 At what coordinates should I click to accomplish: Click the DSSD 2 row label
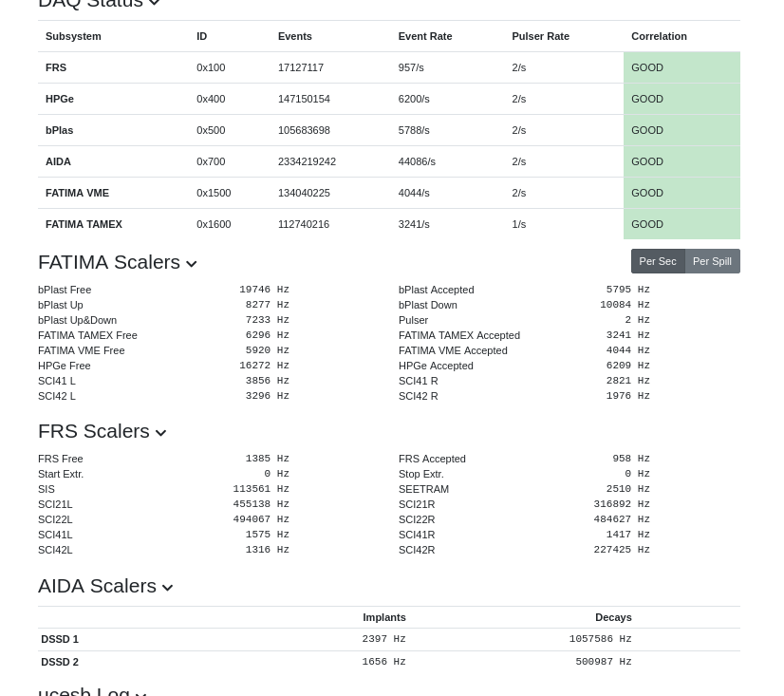pyautogui.click(x=60, y=662)
